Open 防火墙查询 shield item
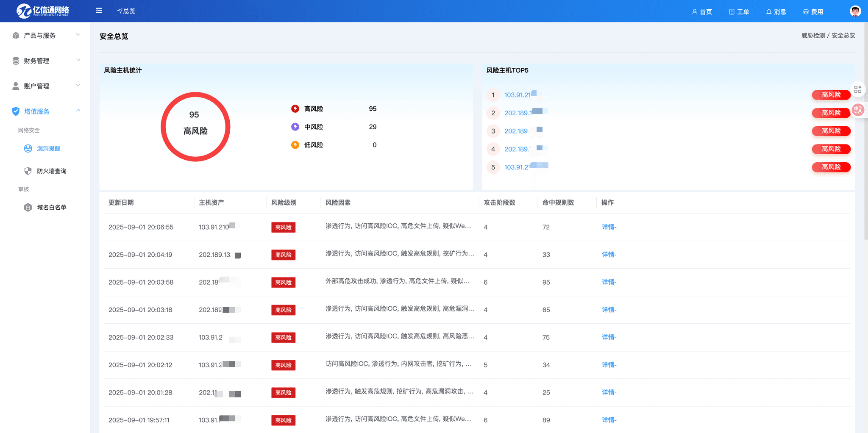 (x=51, y=171)
